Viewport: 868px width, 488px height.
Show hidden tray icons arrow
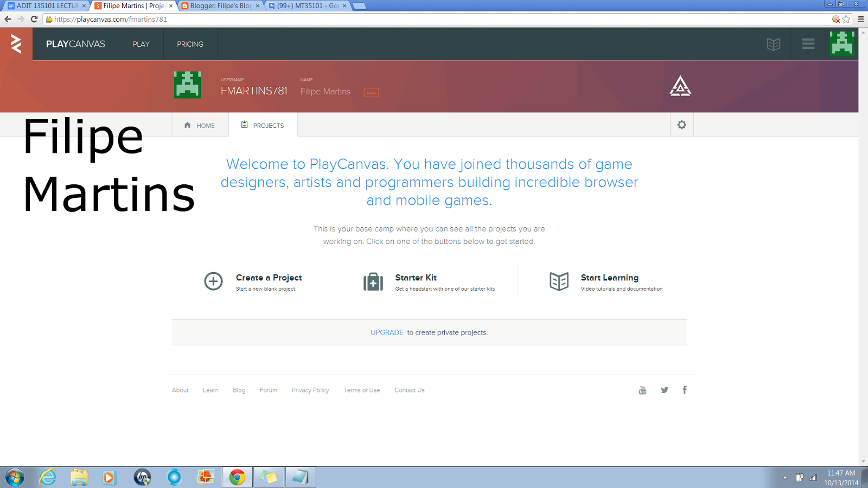tap(784, 478)
